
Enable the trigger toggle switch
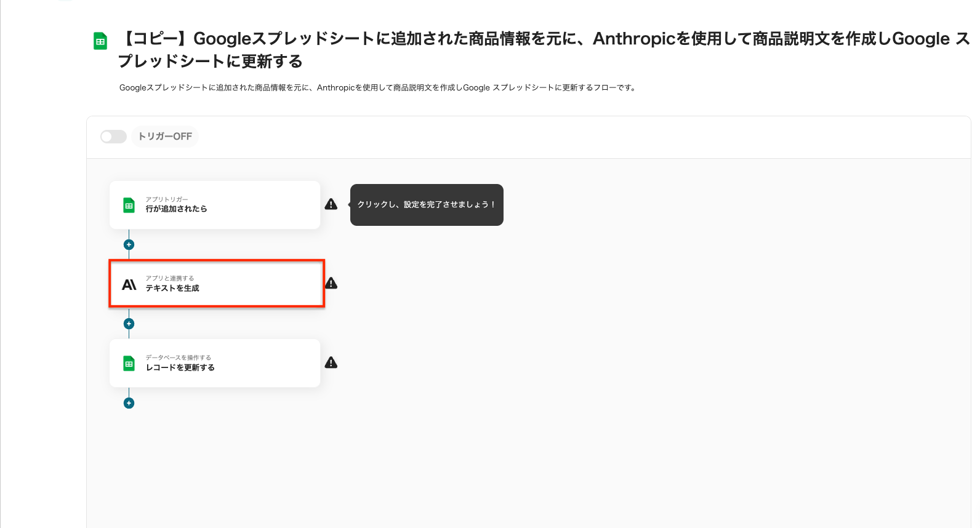pyautogui.click(x=113, y=137)
